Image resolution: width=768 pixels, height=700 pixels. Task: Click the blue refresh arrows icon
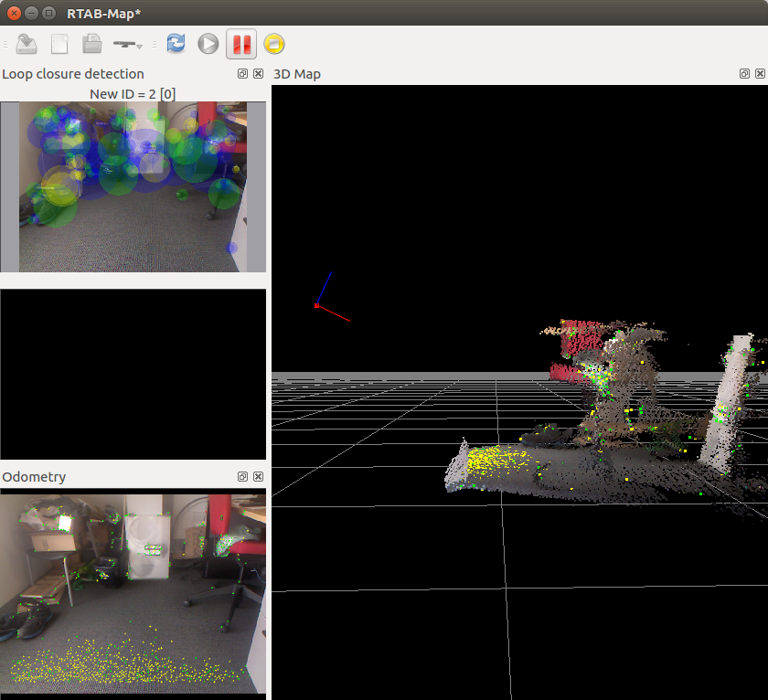click(176, 44)
